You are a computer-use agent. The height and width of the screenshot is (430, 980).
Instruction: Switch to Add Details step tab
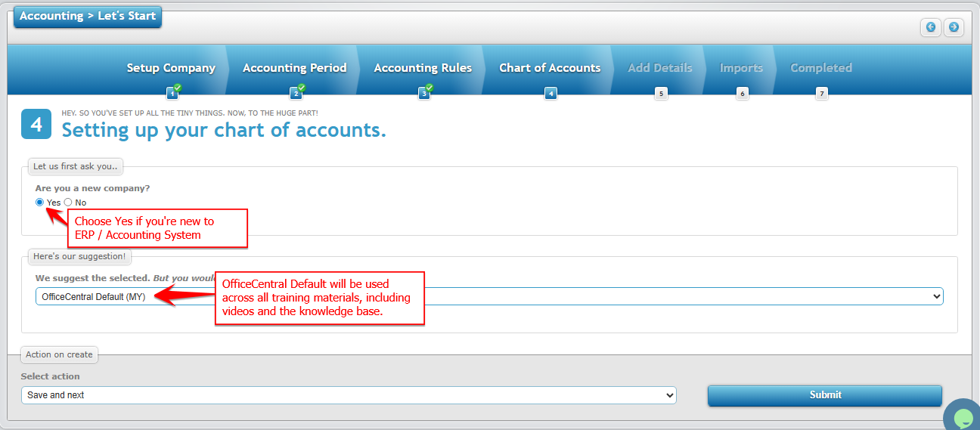[660, 68]
